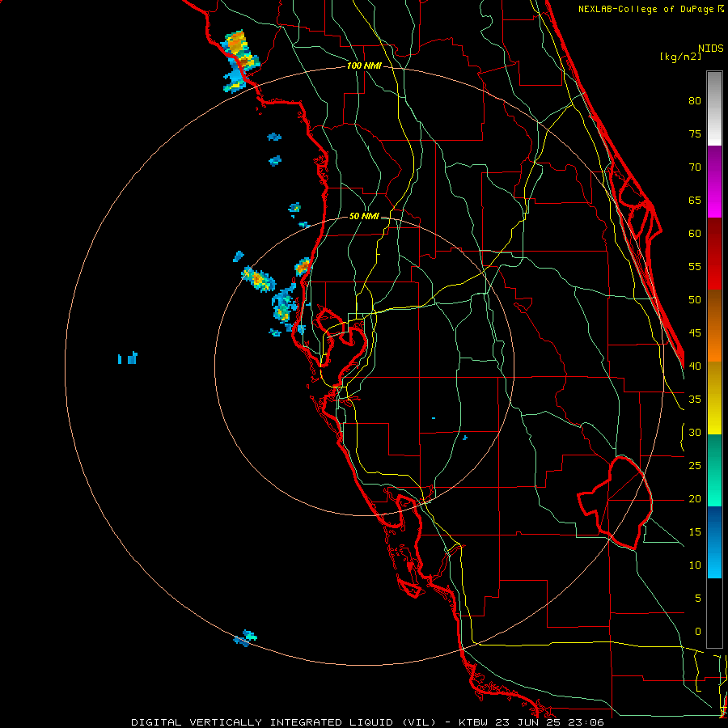Pick the white-gray segment of the color bar

[714, 108]
